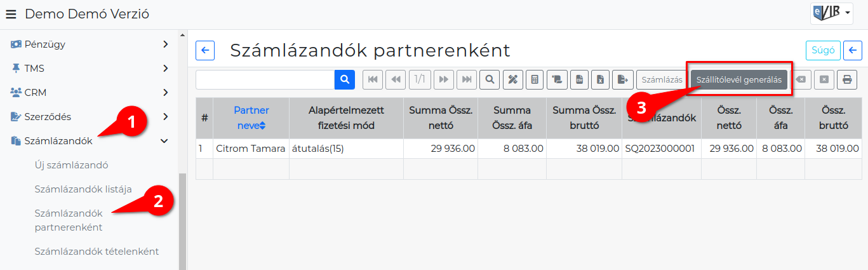
Task: Sort by Partner neve column
Action: tap(251, 118)
